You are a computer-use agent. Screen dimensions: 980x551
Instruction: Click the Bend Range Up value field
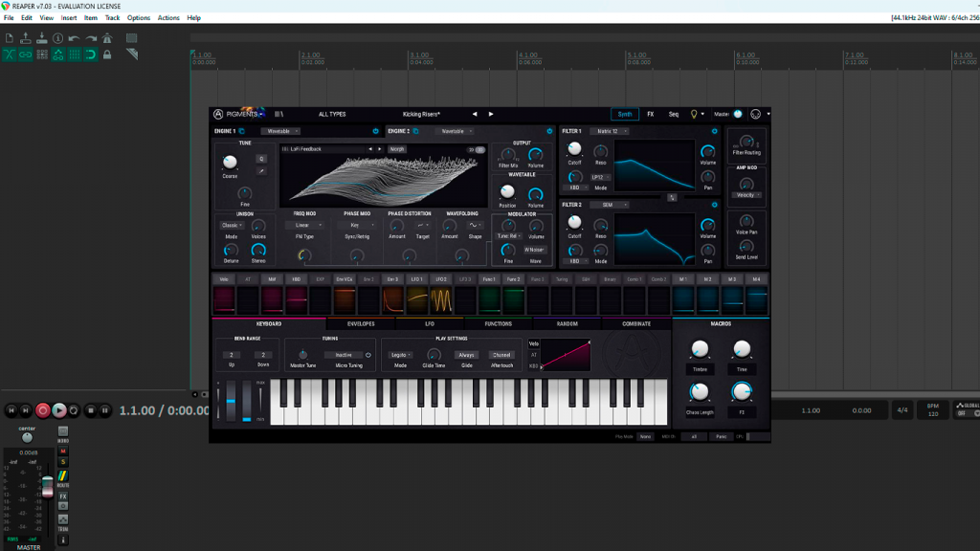pyautogui.click(x=232, y=355)
